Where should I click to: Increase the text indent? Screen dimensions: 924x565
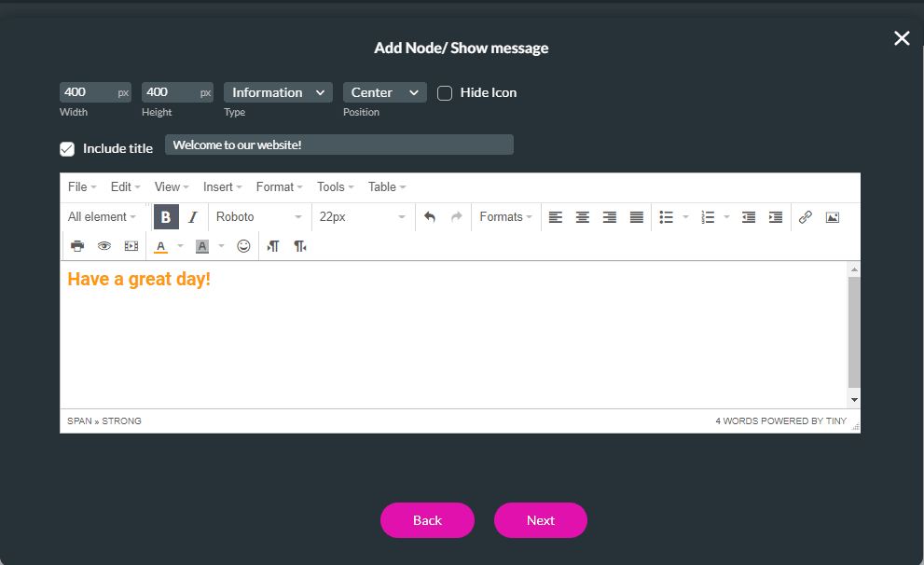(x=775, y=216)
